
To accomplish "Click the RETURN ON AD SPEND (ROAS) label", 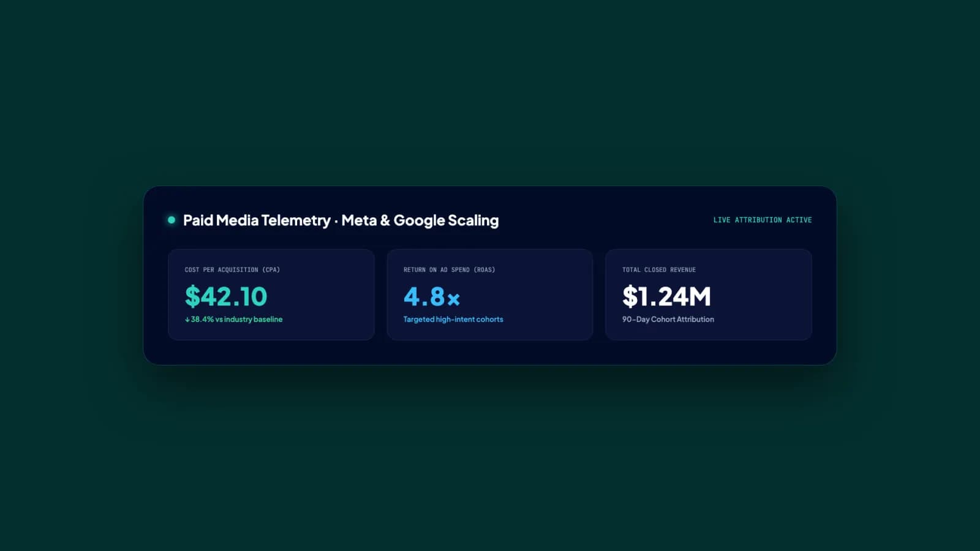I will [449, 269].
